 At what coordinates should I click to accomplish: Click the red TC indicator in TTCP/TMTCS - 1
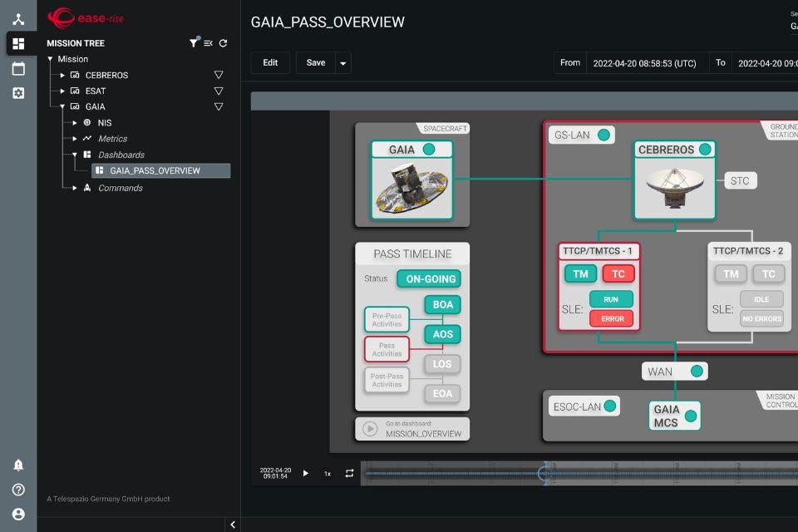click(x=618, y=273)
